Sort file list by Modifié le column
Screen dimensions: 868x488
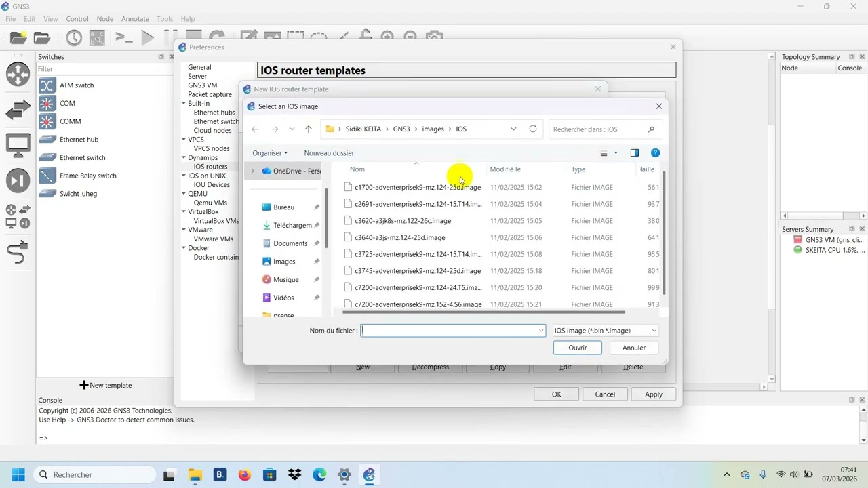[x=505, y=169]
